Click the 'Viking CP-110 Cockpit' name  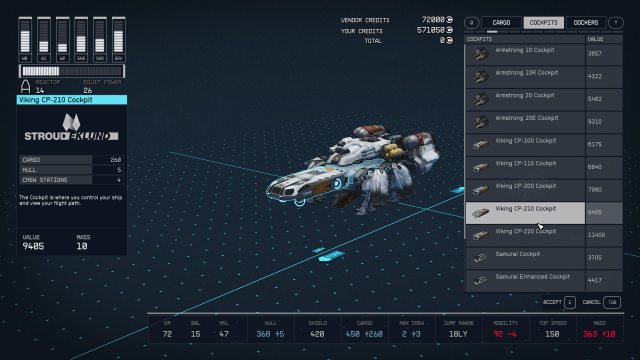coord(526,163)
